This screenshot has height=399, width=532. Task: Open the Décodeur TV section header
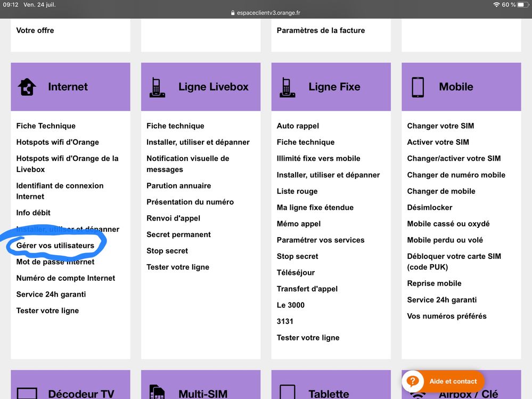(71, 385)
